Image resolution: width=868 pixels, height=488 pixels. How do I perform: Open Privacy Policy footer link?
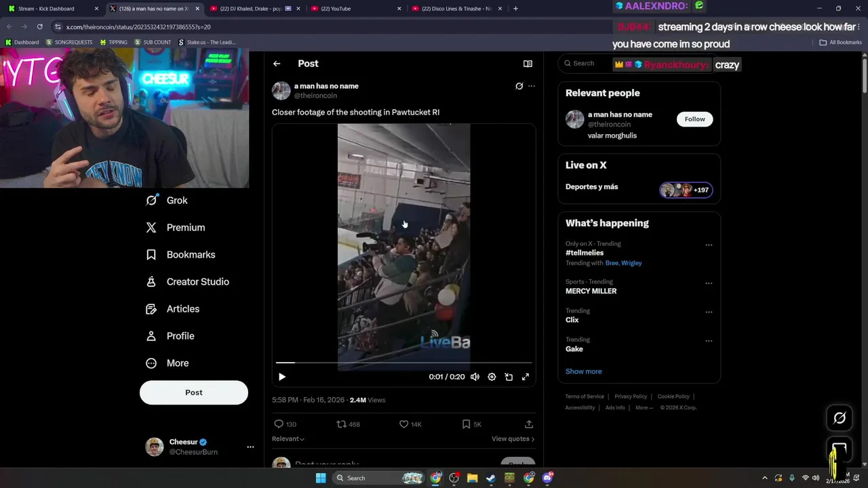(x=631, y=396)
